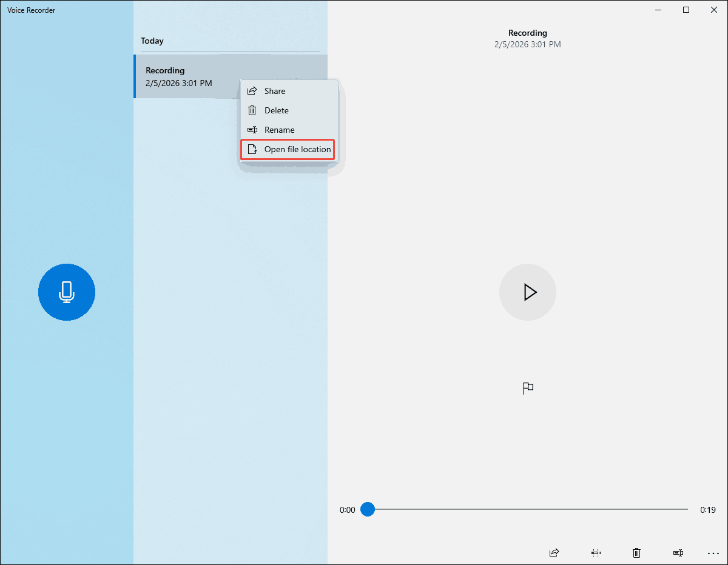Select the Recording item under Today
The width and height of the screenshot is (728, 565).
click(182, 76)
